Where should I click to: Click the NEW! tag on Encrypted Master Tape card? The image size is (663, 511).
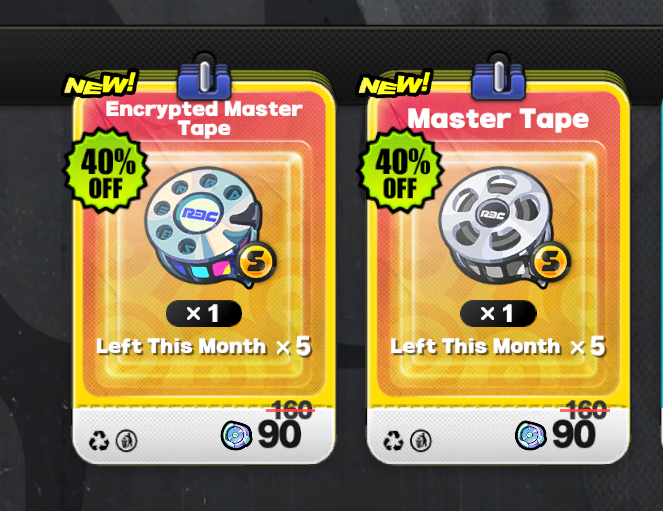[101, 83]
